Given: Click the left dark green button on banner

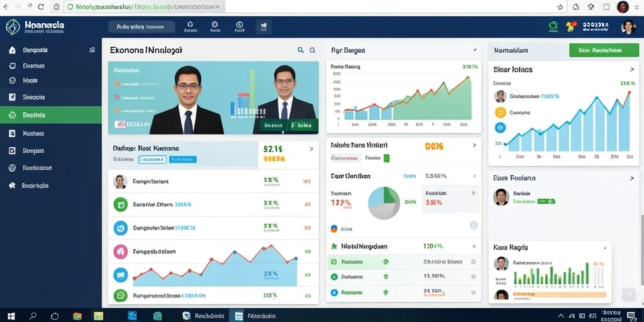Looking at the screenshot, I should (x=274, y=125).
